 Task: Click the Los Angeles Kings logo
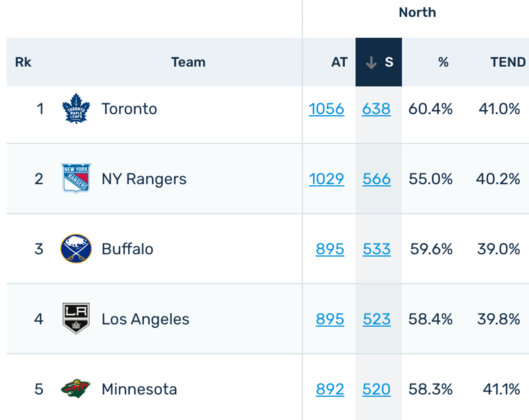click(76, 318)
